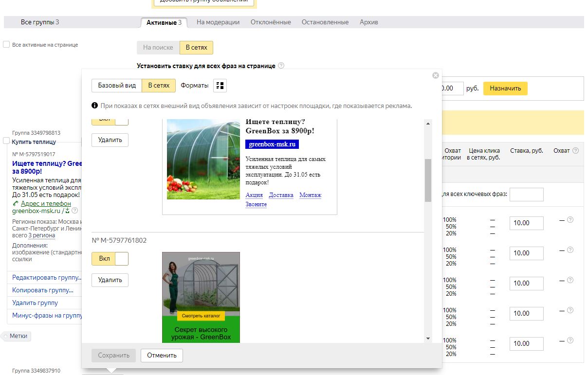588x375 pixels.
Task: Click the Доставка sitelink in the ad preview
Action: point(281,195)
